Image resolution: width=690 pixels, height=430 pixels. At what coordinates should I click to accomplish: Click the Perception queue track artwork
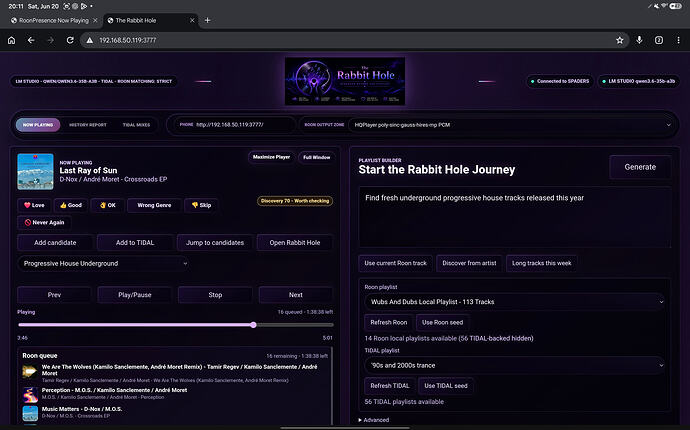(x=30, y=394)
